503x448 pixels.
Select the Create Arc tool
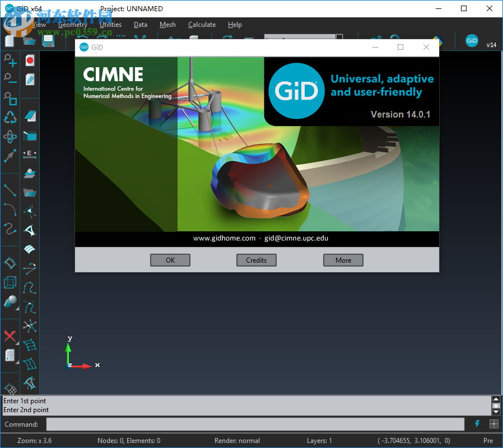(x=10, y=209)
